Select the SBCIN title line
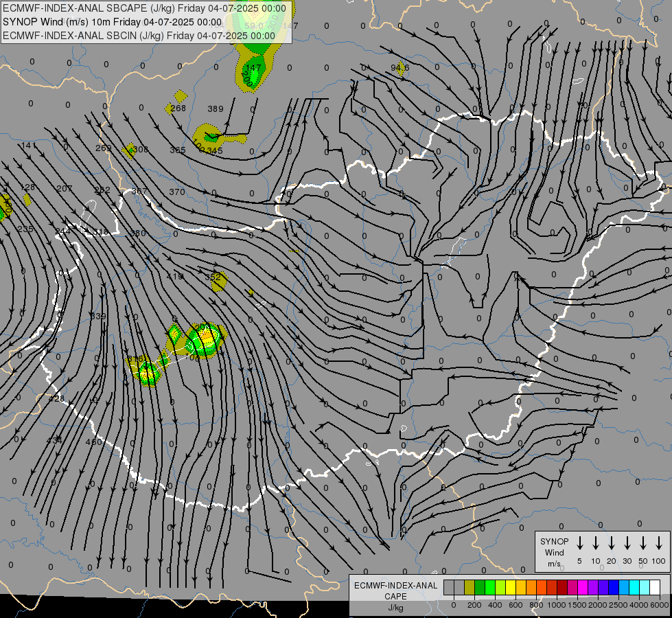Screen dimensions: 672x618 [139, 36]
